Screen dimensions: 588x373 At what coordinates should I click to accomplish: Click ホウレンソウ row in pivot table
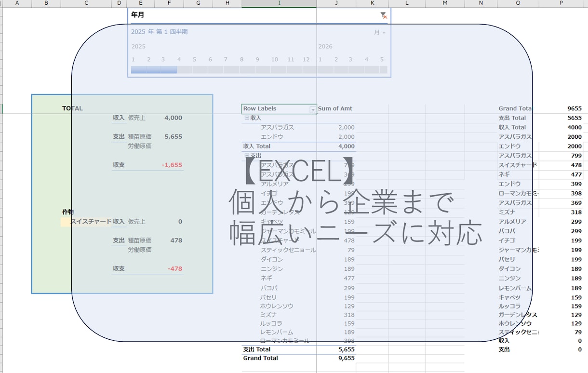(299, 306)
